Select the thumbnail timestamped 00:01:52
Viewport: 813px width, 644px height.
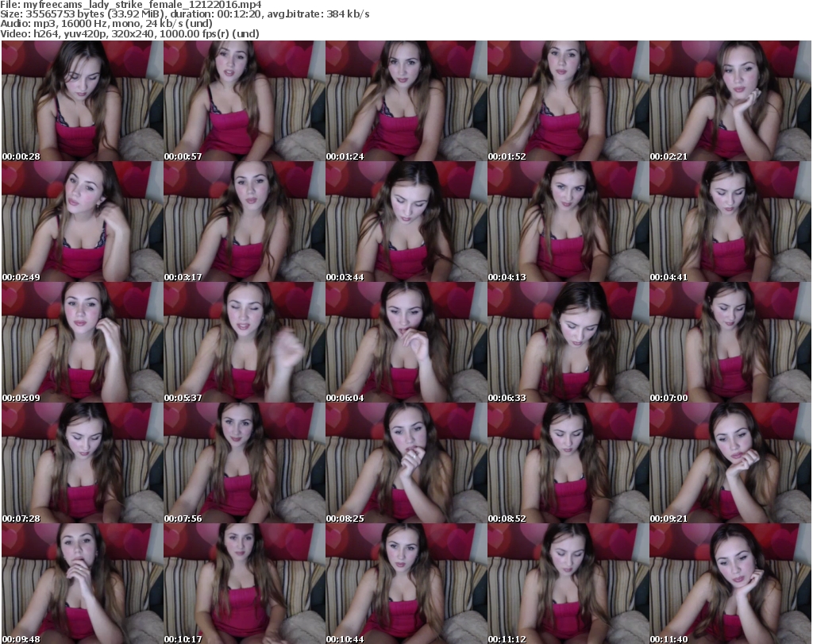568,101
